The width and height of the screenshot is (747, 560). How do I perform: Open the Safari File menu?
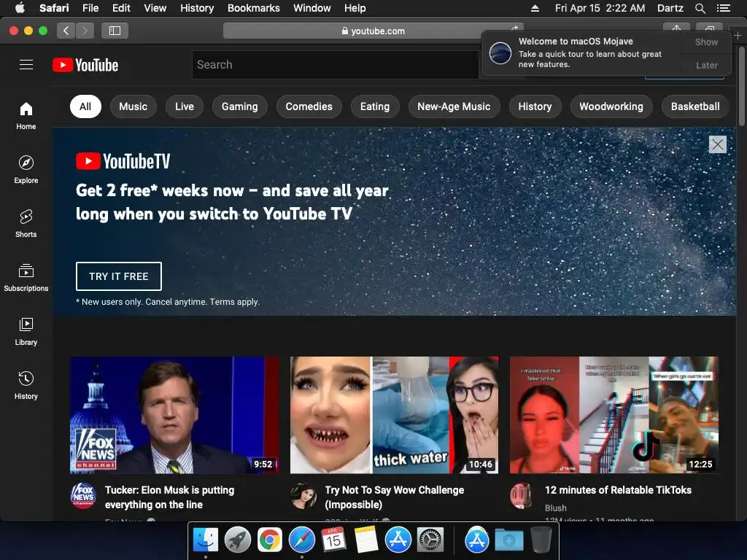90,8
